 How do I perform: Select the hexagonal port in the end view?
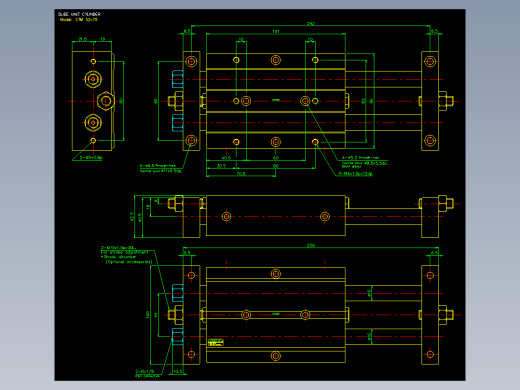pos(106,101)
